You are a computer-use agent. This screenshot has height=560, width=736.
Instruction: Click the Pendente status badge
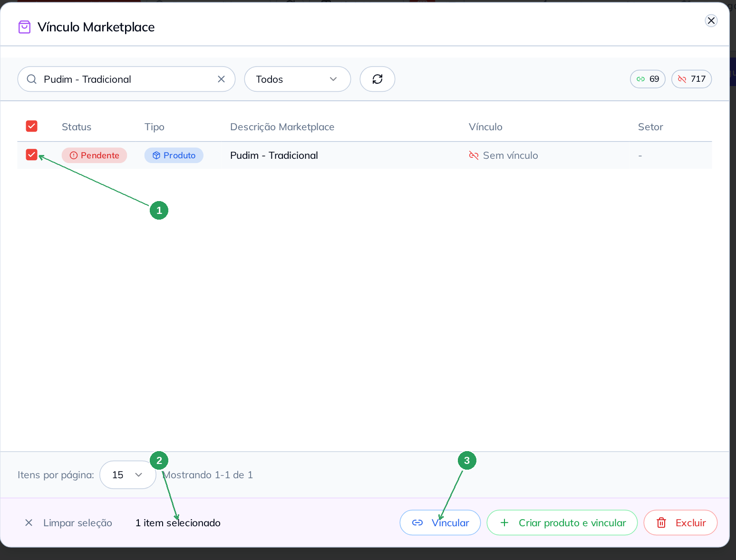click(94, 155)
